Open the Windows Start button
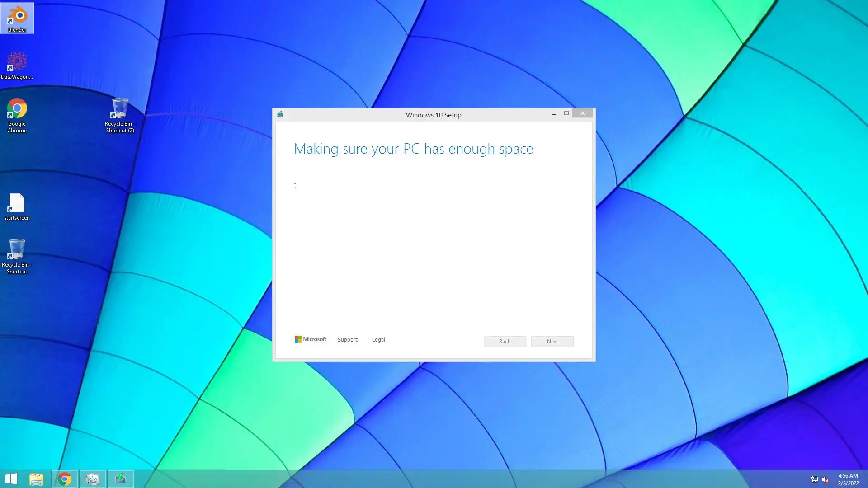 (11, 479)
